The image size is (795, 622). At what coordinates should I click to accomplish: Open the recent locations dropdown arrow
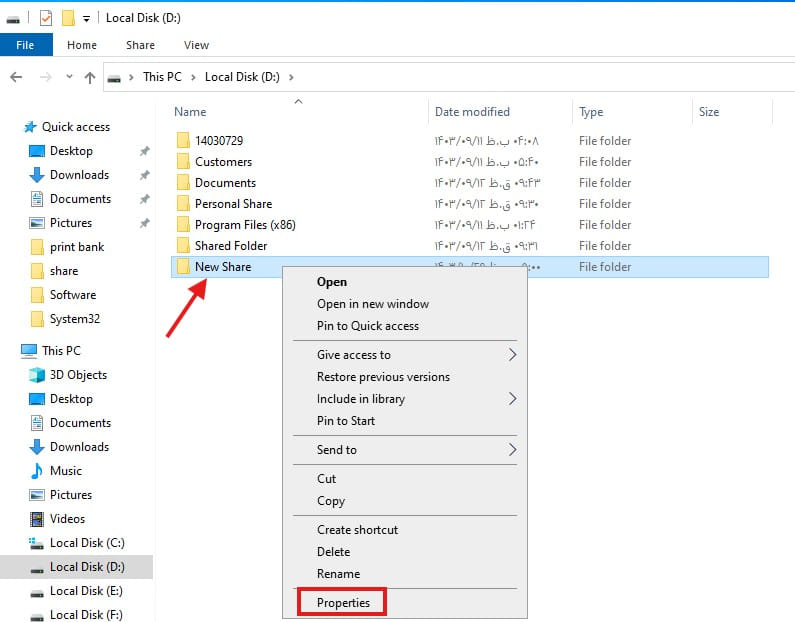(69, 77)
